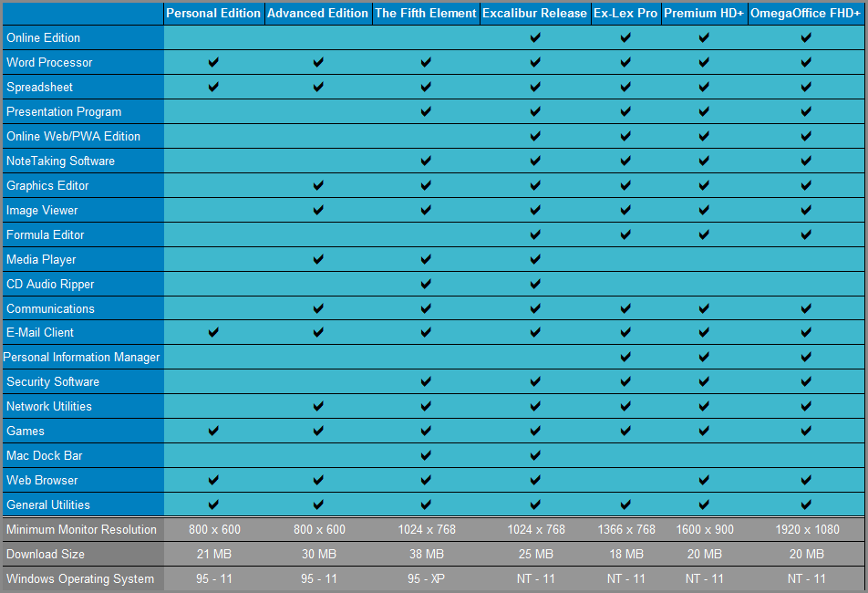Click the Word Processor checkmark under Personal Edition
The image size is (868, 593).
tap(213, 63)
